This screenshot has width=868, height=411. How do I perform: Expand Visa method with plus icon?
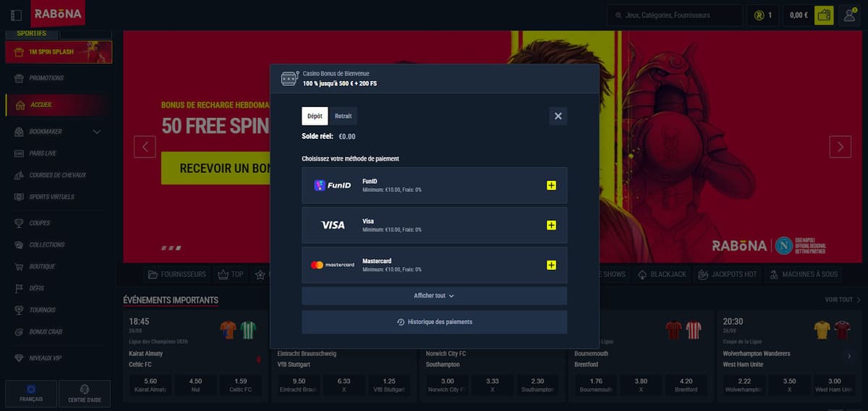coord(551,226)
